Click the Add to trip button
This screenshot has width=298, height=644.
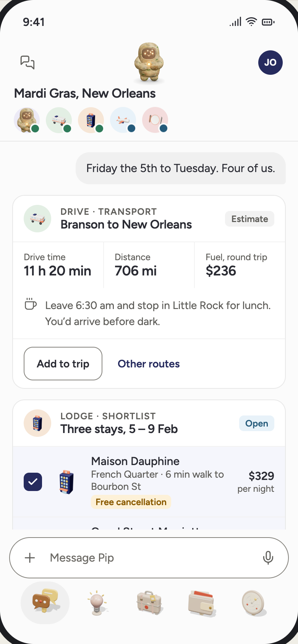(x=63, y=364)
